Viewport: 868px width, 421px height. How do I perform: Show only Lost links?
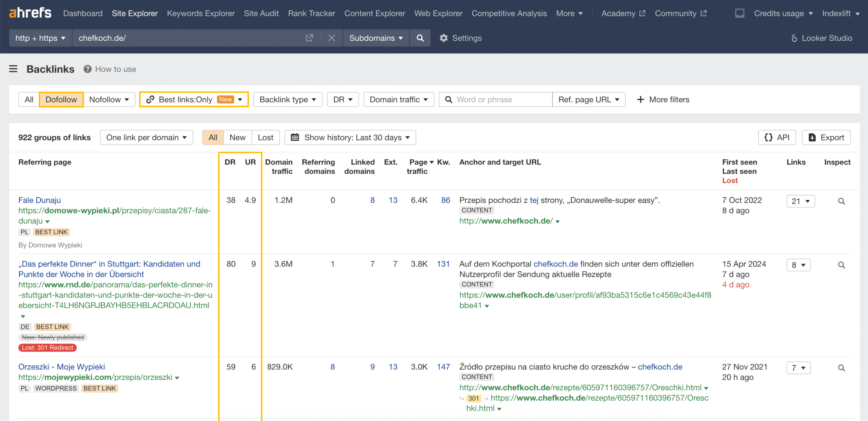point(265,137)
